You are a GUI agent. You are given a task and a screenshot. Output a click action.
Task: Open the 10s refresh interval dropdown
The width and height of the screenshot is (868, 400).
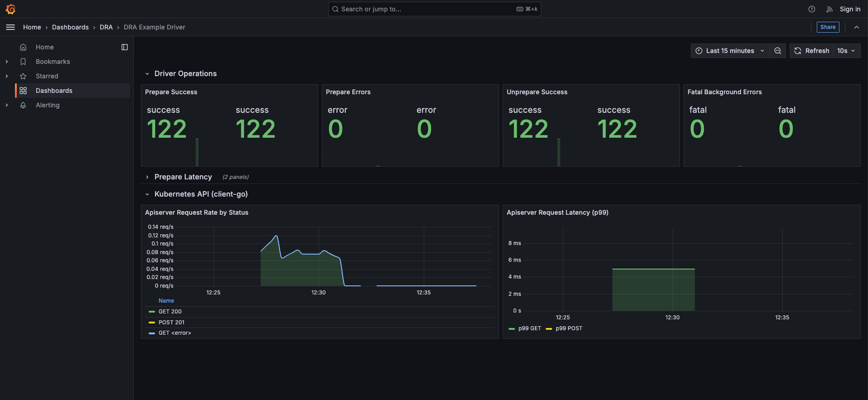point(846,51)
